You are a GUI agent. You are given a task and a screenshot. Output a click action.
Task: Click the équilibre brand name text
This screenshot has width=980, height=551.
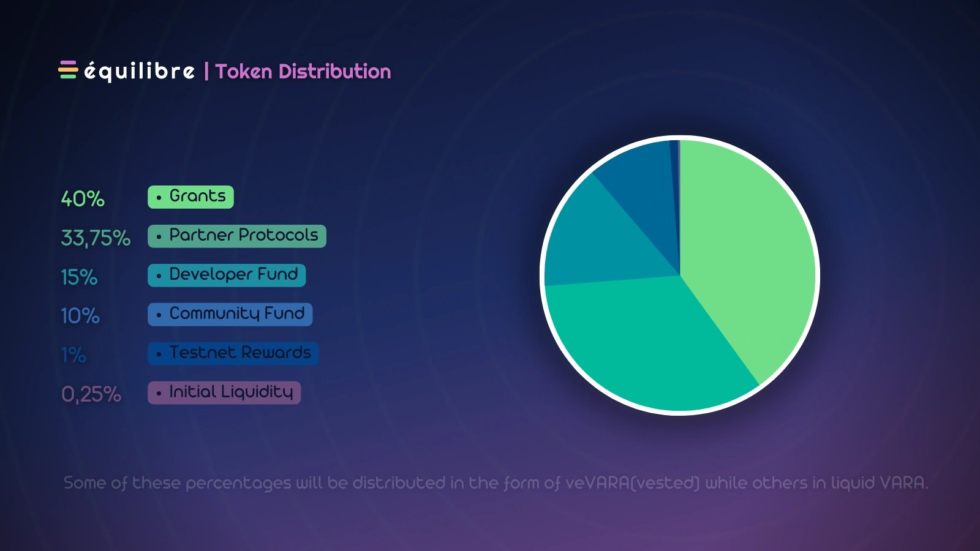point(140,72)
